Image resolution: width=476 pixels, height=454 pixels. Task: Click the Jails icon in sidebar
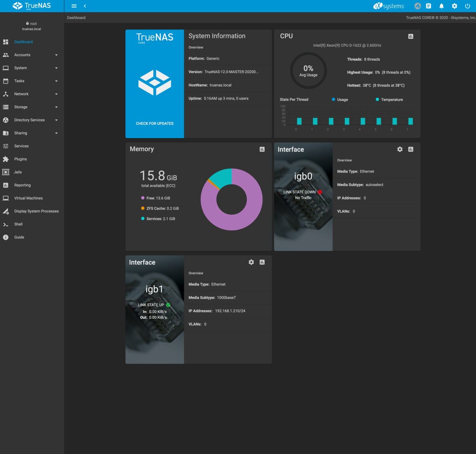coord(6,172)
